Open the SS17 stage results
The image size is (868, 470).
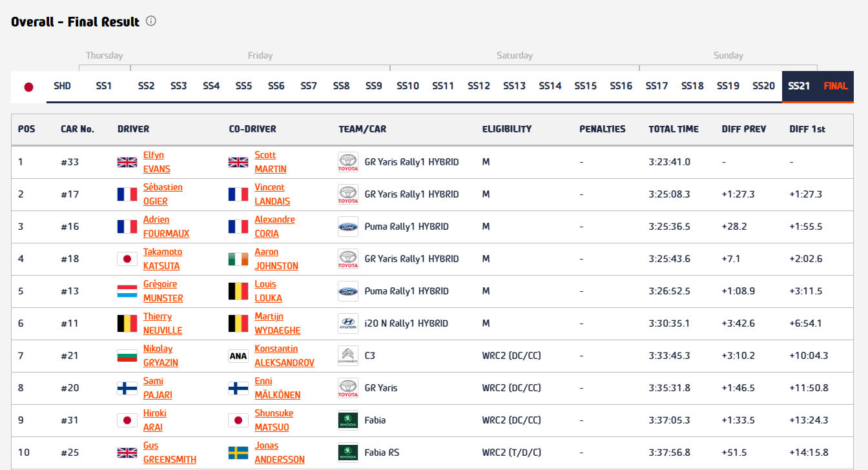click(x=656, y=86)
